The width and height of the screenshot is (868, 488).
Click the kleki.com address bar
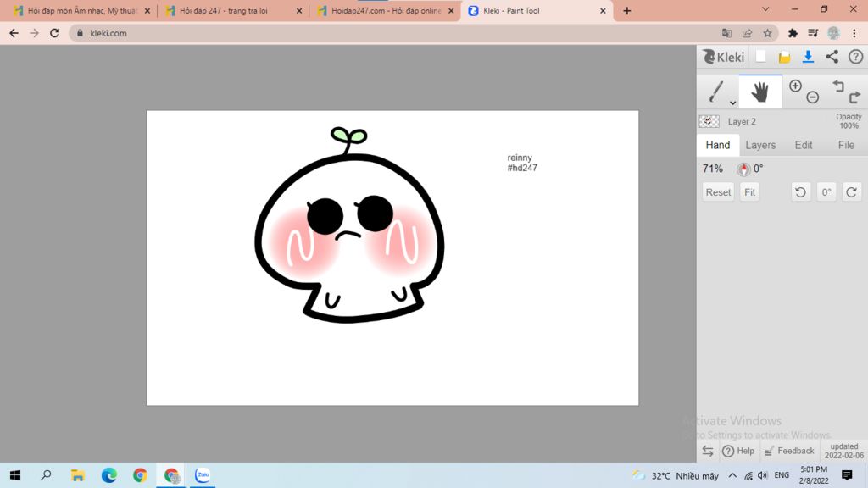[x=424, y=33]
